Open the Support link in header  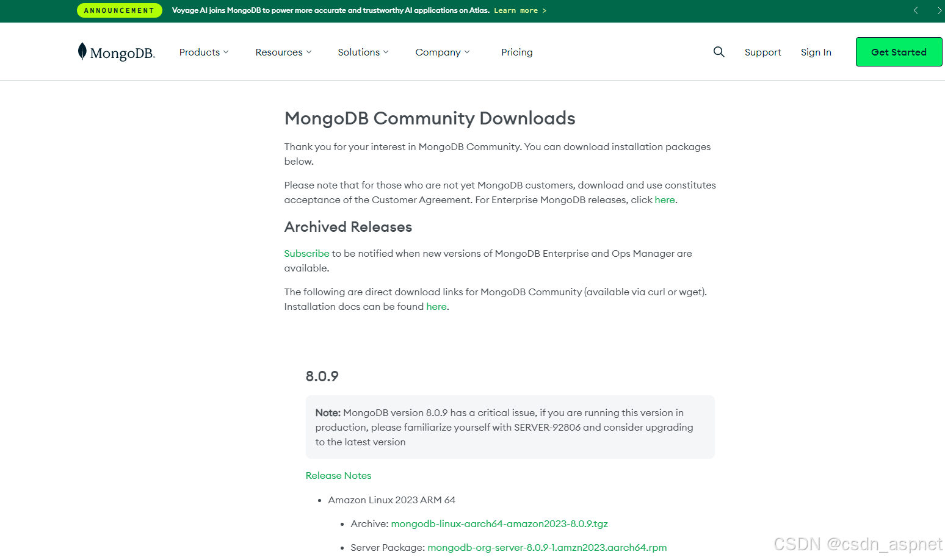pyautogui.click(x=762, y=52)
